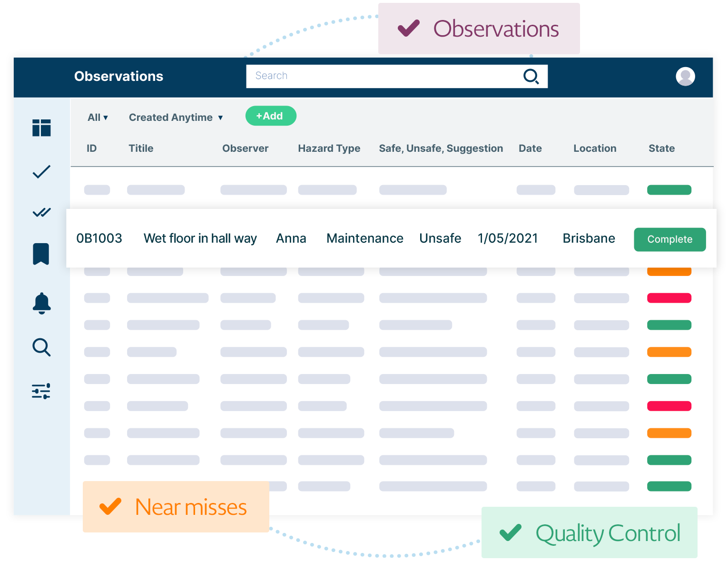Select the single checkmark icon in the sidebar
This screenshot has height=571, width=728.
click(x=41, y=171)
